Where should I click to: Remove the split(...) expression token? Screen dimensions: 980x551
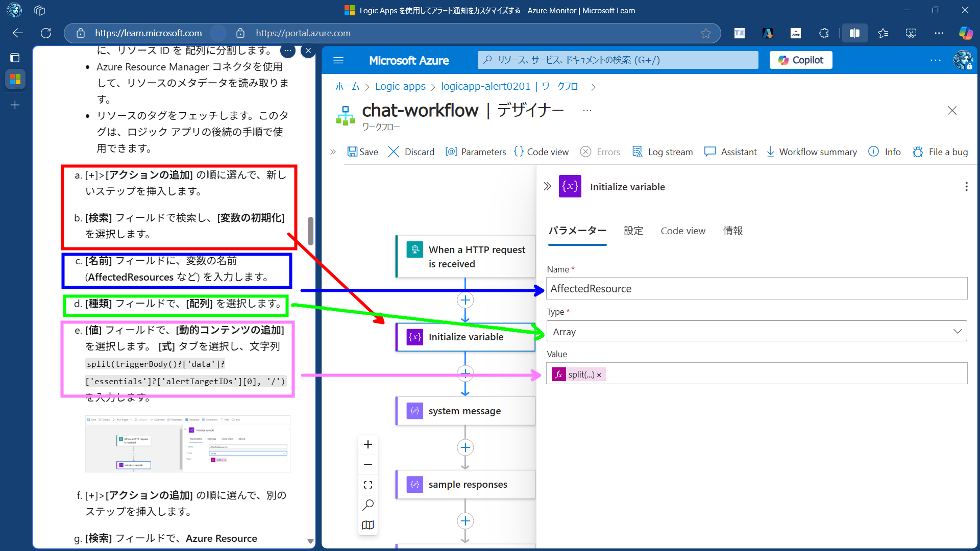pos(599,375)
